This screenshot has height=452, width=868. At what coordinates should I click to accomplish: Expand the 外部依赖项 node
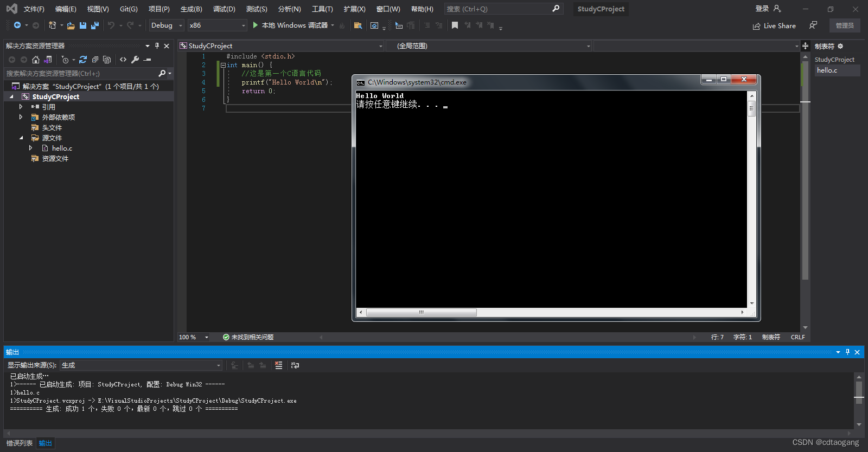[21, 117]
